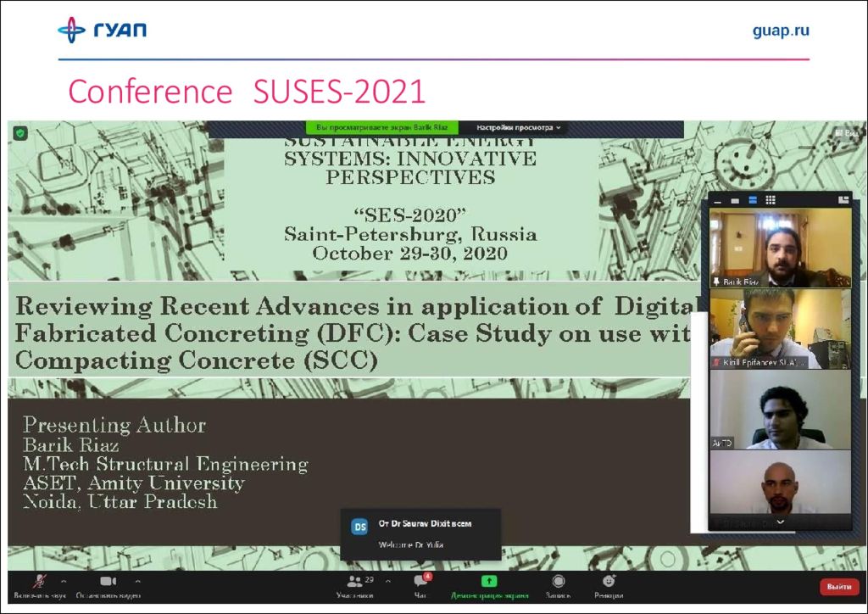Start recording with Запись button
Image resolution: width=868 pixels, height=614 pixels.
[x=558, y=587]
